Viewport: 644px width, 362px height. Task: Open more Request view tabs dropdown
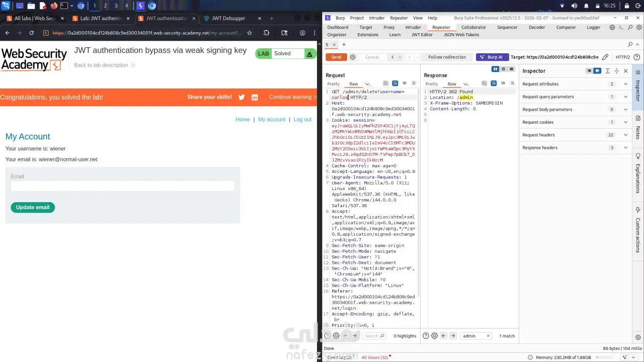pyautogui.click(x=368, y=84)
